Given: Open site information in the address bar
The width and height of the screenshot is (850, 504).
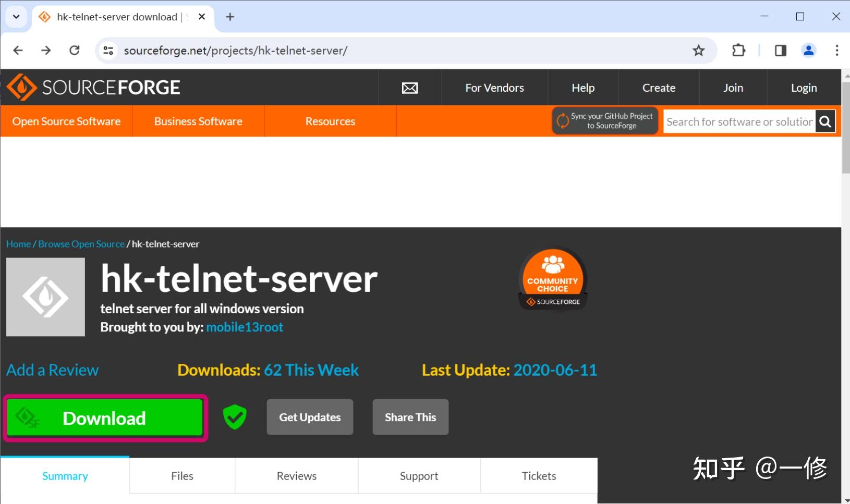Looking at the screenshot, I should pos(108,50).
